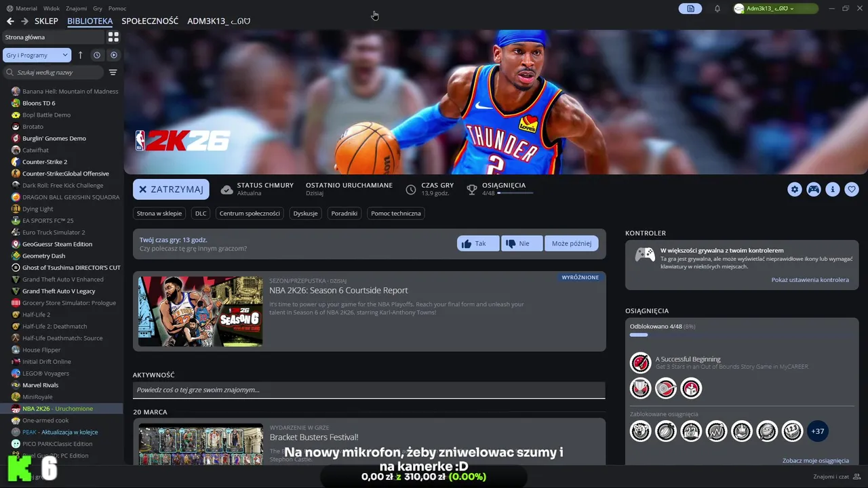The width and height of the screenshot is (868, 488).
Task: Open ADM3K13 profile tab
Action: coord(218,21)
